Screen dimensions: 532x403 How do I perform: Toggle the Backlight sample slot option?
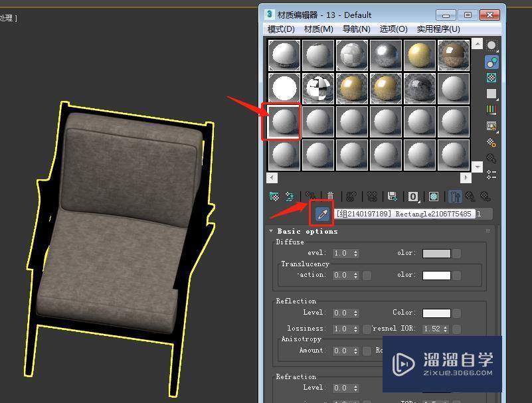coord(492,62)
